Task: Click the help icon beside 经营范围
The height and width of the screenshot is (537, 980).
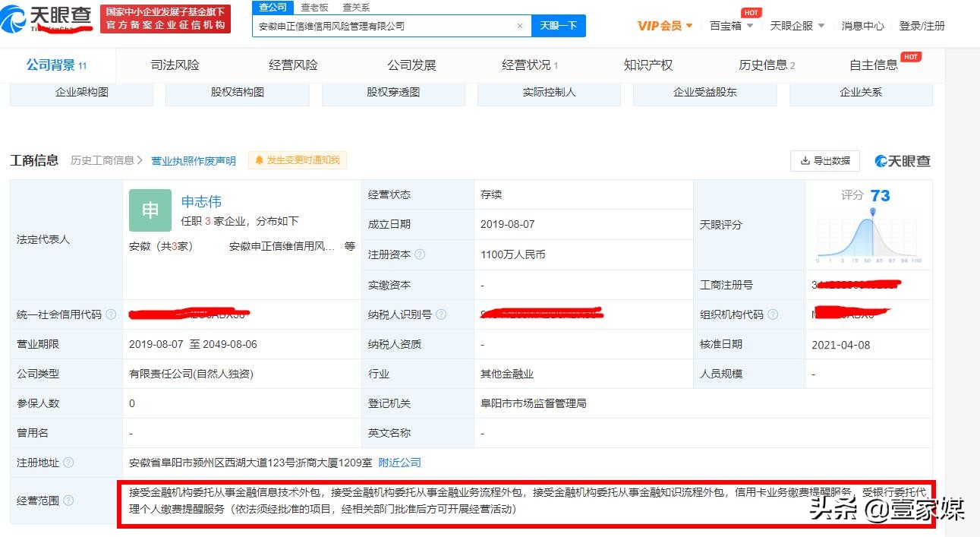Action: tap(70, 501)
